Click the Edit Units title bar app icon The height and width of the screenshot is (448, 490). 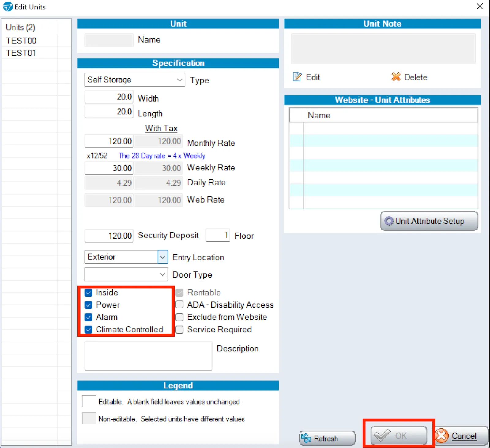pyautogui.click(x=8, y=7)
